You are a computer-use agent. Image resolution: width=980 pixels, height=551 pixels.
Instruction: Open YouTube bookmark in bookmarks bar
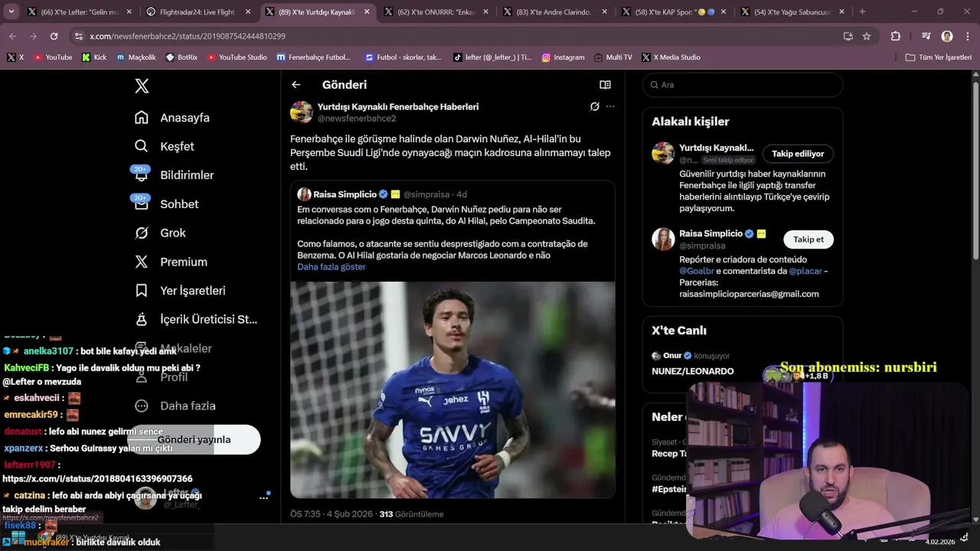(x=53, y=57)
